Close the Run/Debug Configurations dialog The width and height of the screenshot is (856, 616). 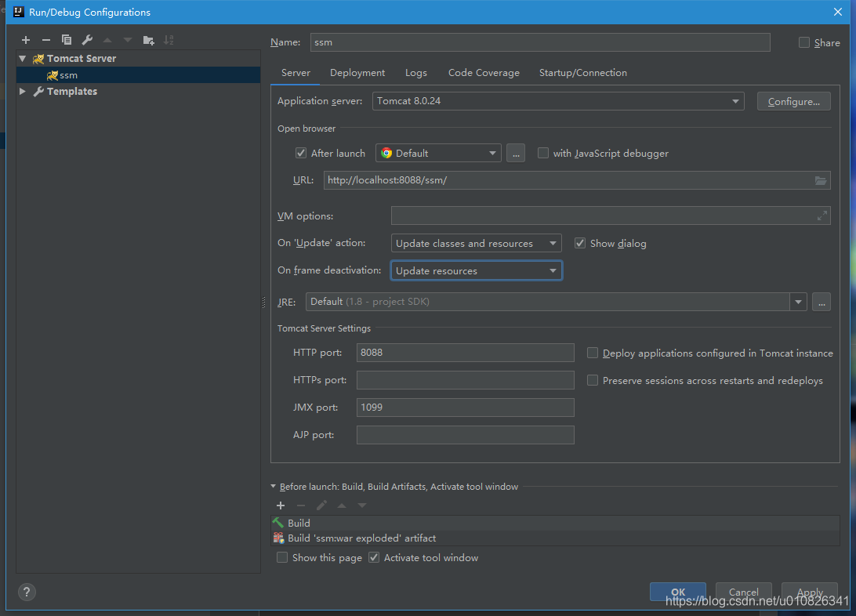click(x=838, y=12)
